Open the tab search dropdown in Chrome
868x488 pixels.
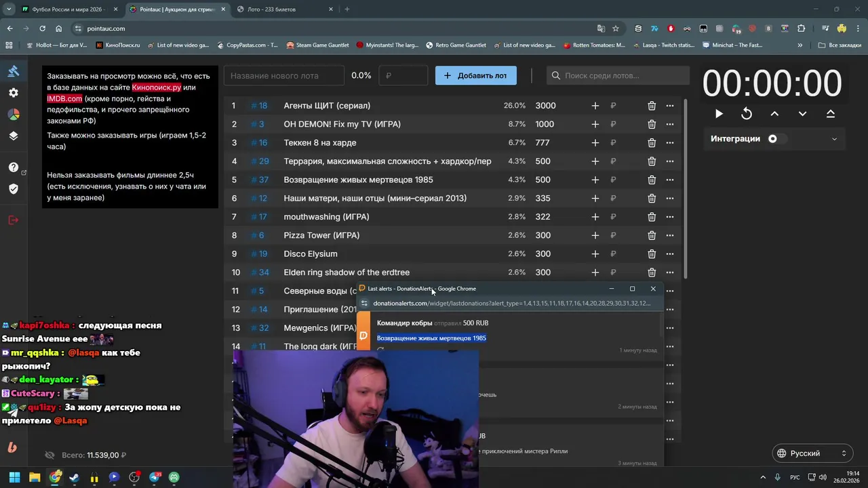click(9, 9)
